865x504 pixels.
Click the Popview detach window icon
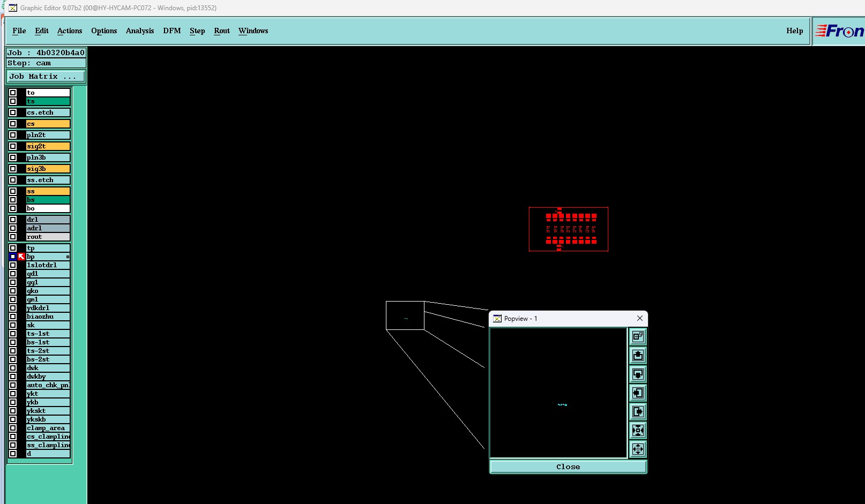pyautogui.click(x=638, y=336)
